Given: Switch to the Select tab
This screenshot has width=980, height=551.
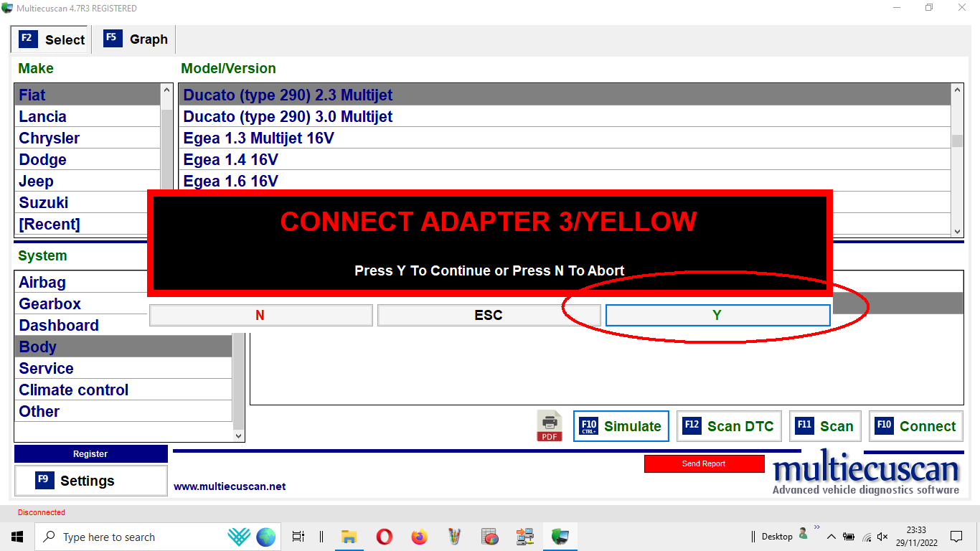Looking at the screenshot, I should tap(51, 39).
